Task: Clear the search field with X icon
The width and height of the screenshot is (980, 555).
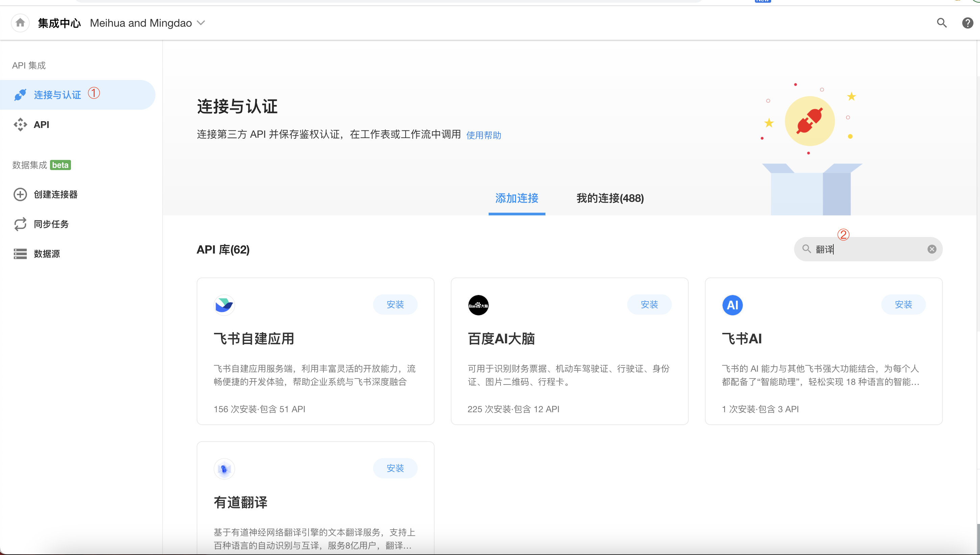Action: pyautogui.click(x=932, y=249)
